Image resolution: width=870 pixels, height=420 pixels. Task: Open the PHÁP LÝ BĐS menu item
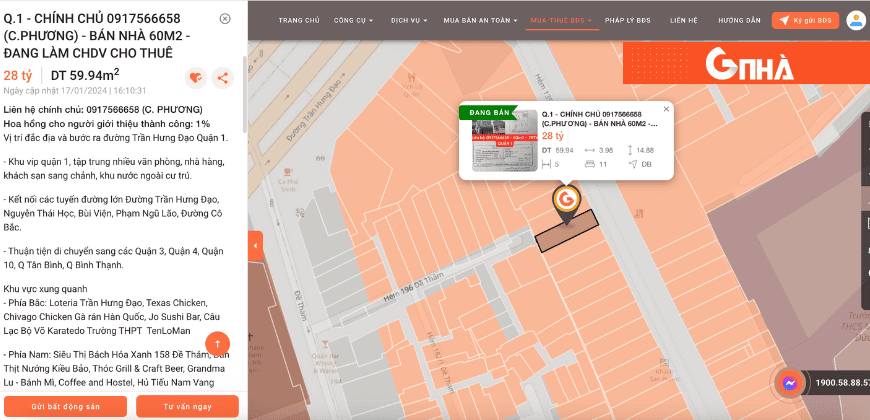pyautogui.click(x=628, y=21)
